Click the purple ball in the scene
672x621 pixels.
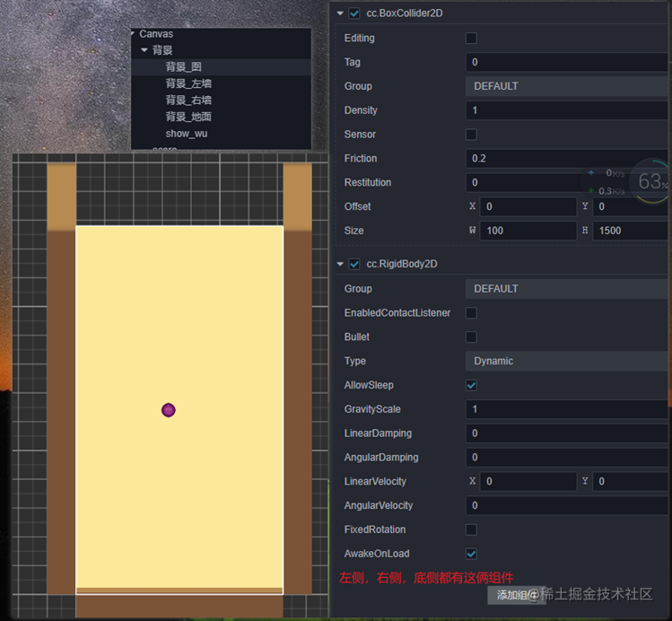click(x=169, y=410)
